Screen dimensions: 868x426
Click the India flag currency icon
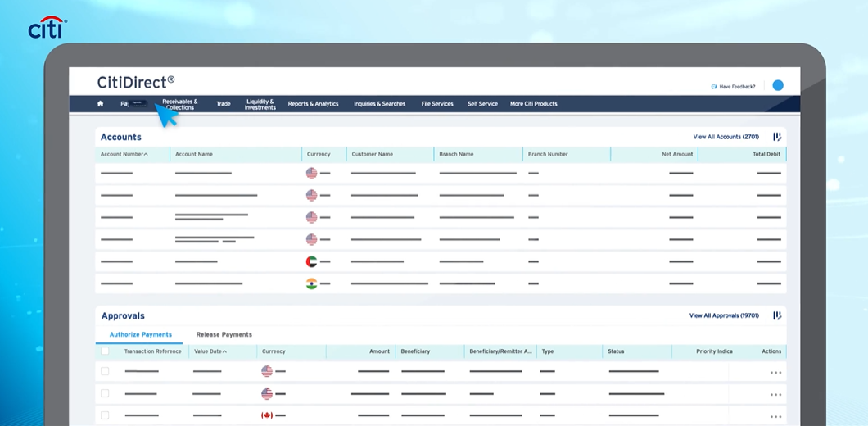312,283
